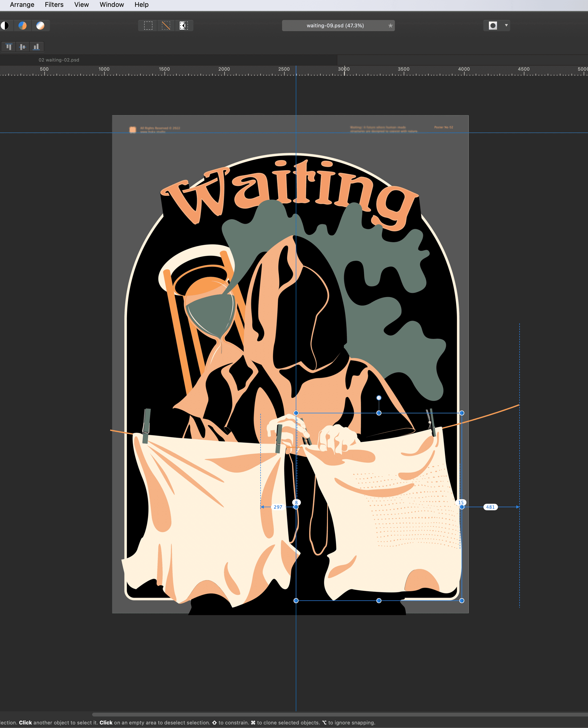The width and height of the screenshot is (588, 728).
Task: Switch to the 02 waiting-02.psd document tab
Action: coord(59,60)
